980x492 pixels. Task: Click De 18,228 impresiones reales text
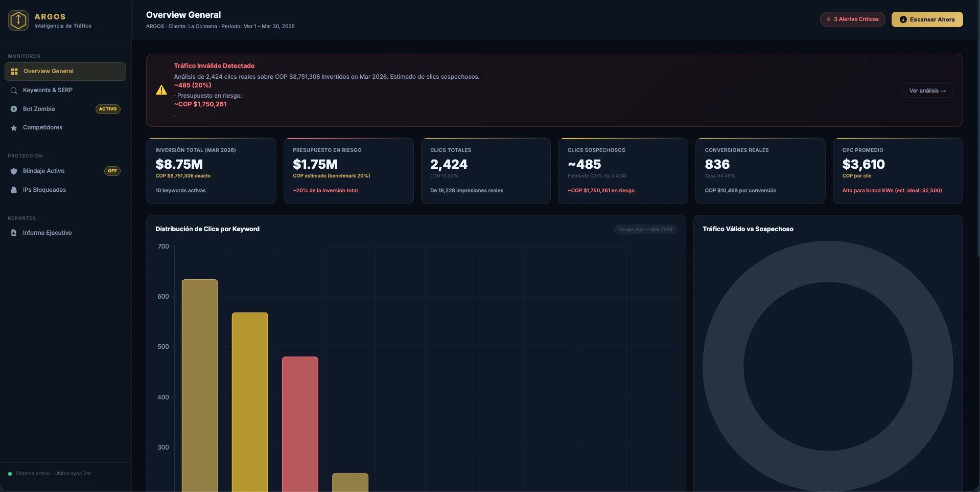(x=466, y=191)
